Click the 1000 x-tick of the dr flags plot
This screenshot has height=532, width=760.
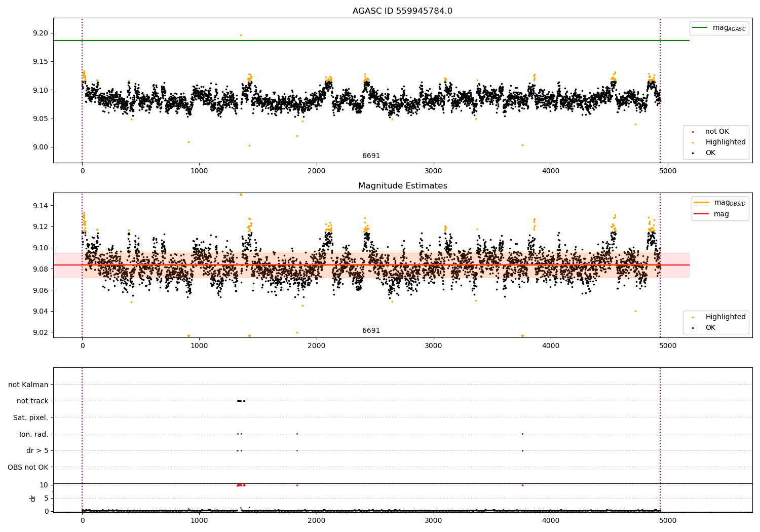[199, 521]
